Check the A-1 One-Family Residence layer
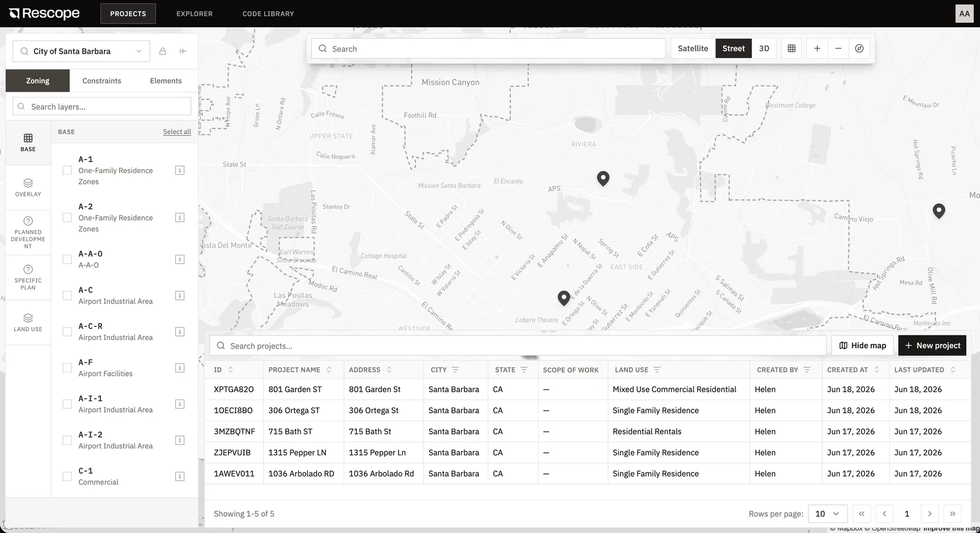This screenshot has width=980, height=533. (x=67, y=170)
